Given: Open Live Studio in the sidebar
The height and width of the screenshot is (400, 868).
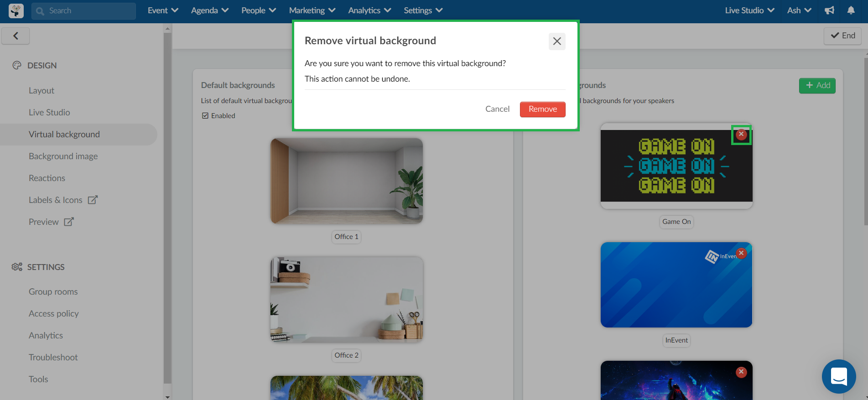Looking at the screenshot, I should click(x=49, y=112).
